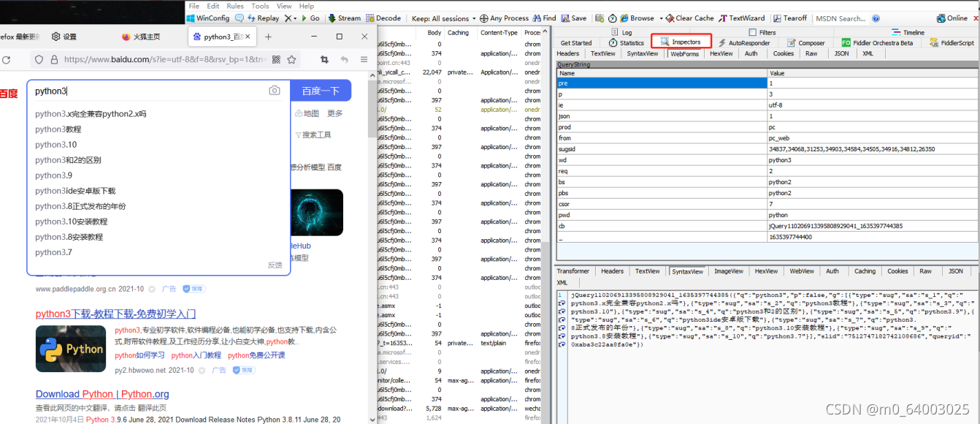
Task: Focus the MSDN Search field
Action: point(841,18)
